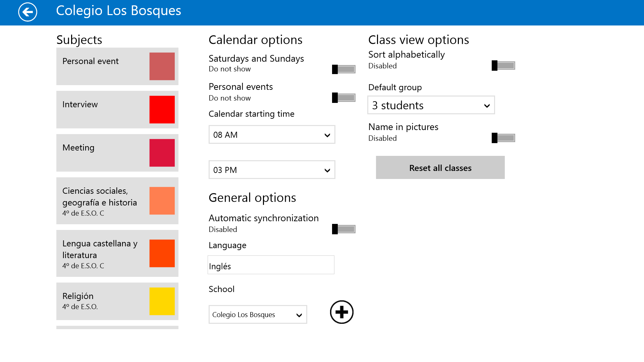Click Lengua castellana y literatura color swatch
644x362 pixels.
[x=162, y=253]
